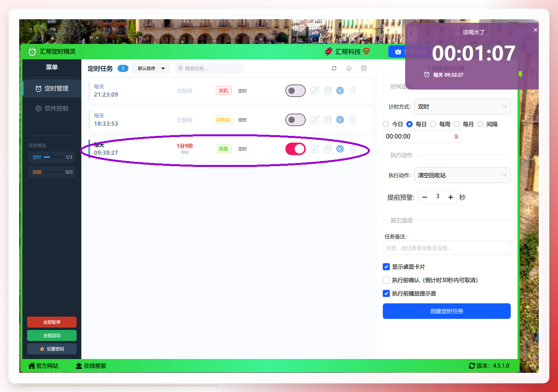Screen dimensions: 558x392
Task: Increase 提前预警 seconds with the plus button
Action: coord(451,197)
